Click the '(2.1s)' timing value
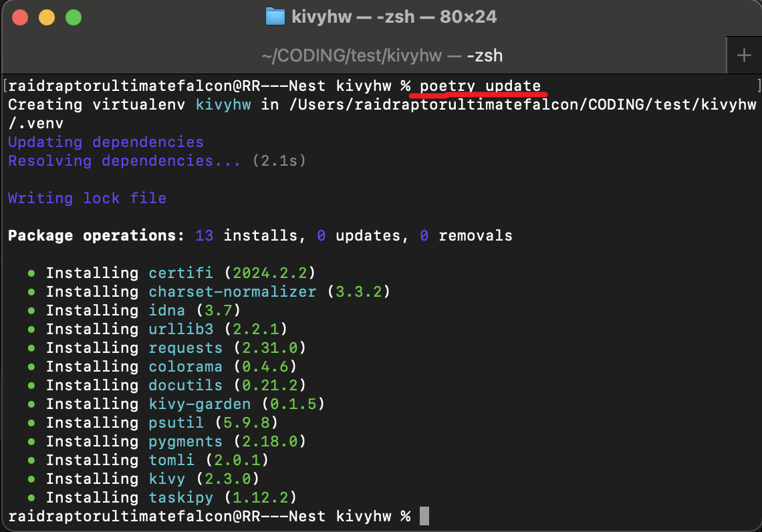The image size is (762, 532). point(279,161)
